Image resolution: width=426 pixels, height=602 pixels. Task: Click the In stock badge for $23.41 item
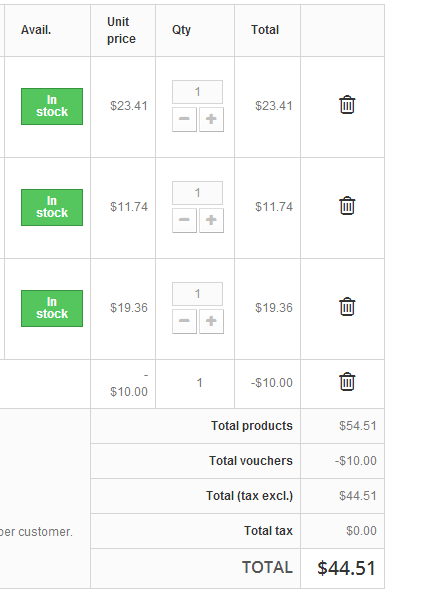tap(52, 106)
